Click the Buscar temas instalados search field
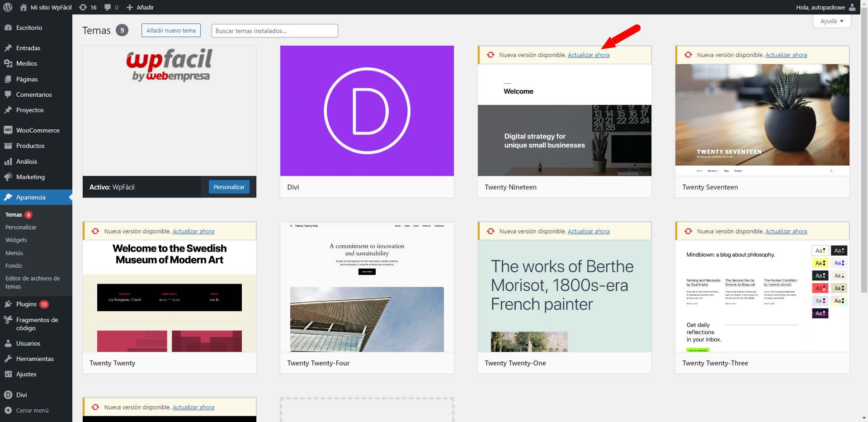 point(274,31)
